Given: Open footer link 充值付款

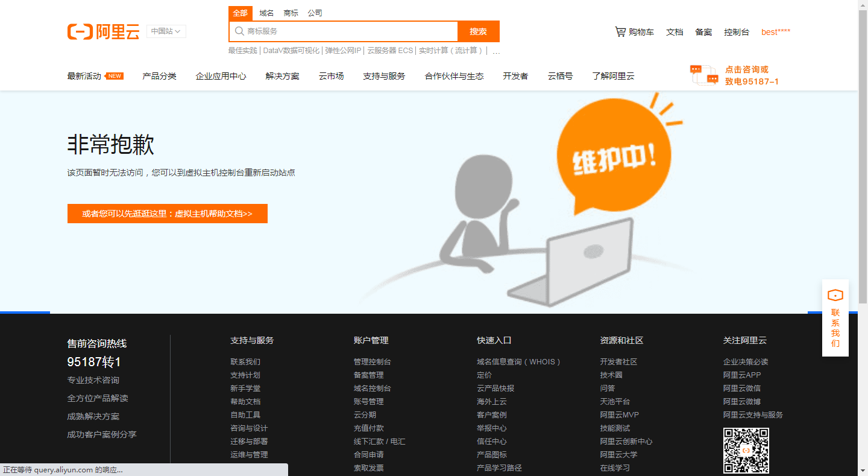Looking at the screenshot, I should coord(369,428).
